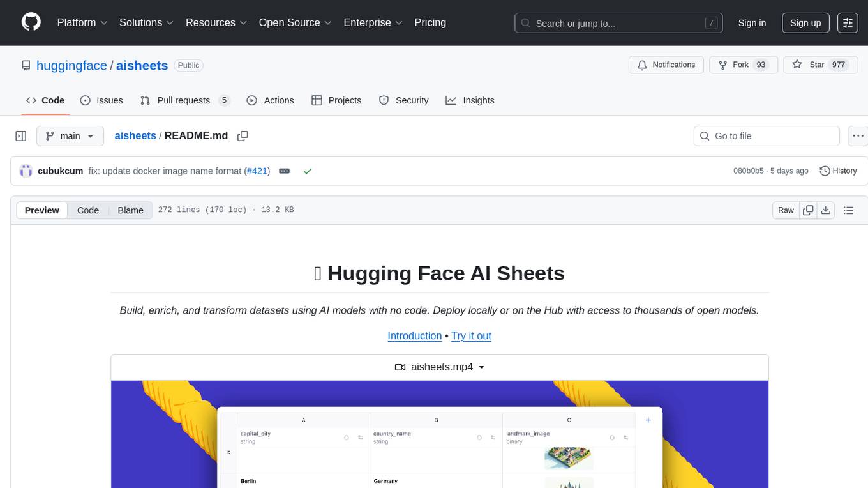Open cubukcum author profile link

pyautogui.click(x=61, y=171)
